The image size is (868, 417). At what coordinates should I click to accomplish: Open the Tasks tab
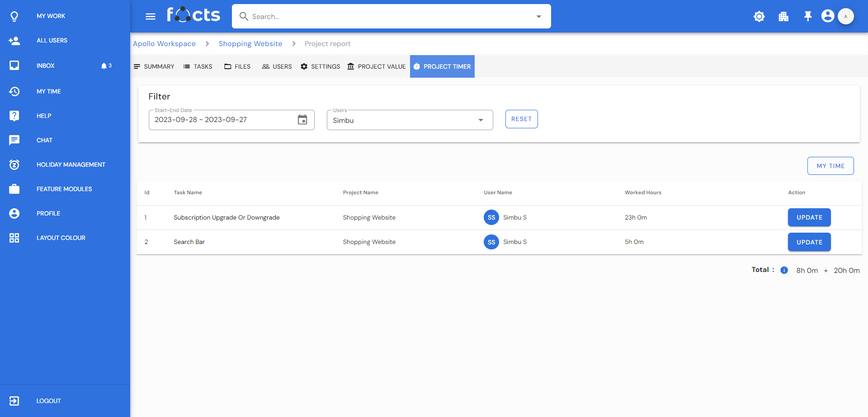(x=198, y=66)
